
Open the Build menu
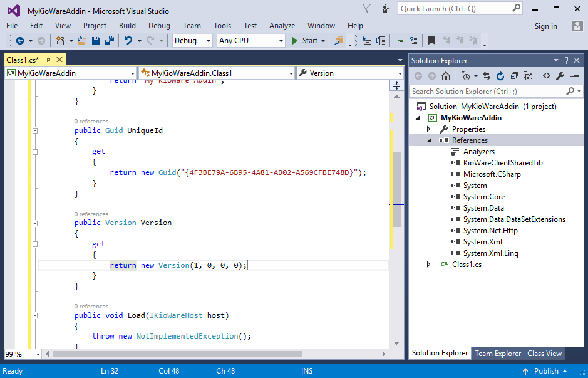tap(127, 26)
